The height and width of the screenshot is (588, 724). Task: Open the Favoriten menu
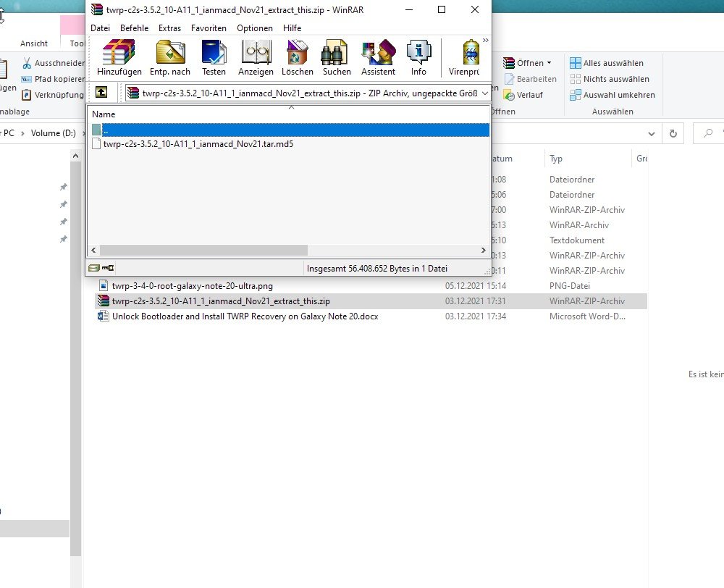(209, 28)
